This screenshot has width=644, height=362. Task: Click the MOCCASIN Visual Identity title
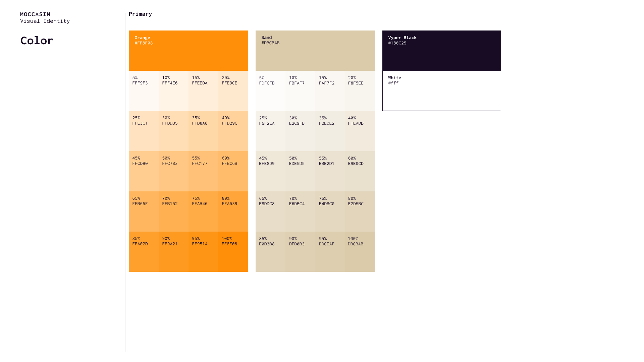tap(45, 17)
